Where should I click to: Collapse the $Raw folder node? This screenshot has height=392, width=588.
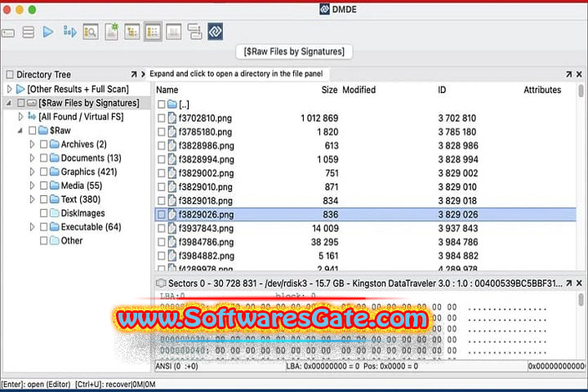(x=20, y=131)
